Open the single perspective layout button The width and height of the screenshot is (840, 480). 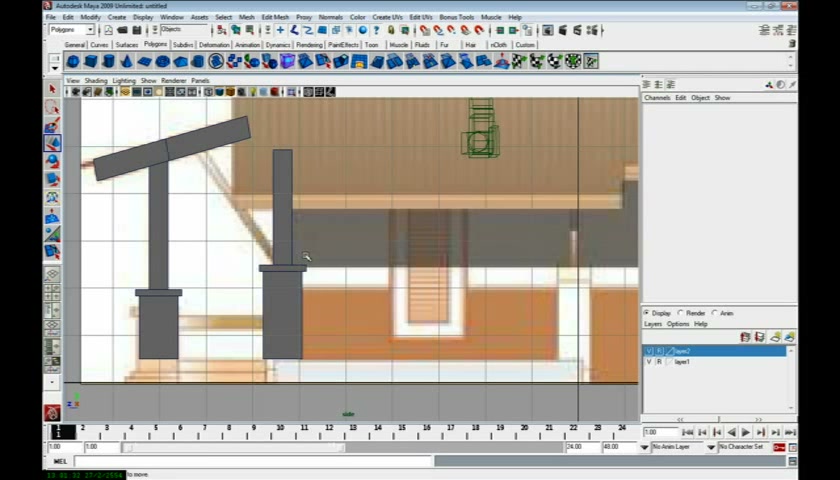pyautogui.click(x=52, y=274)
